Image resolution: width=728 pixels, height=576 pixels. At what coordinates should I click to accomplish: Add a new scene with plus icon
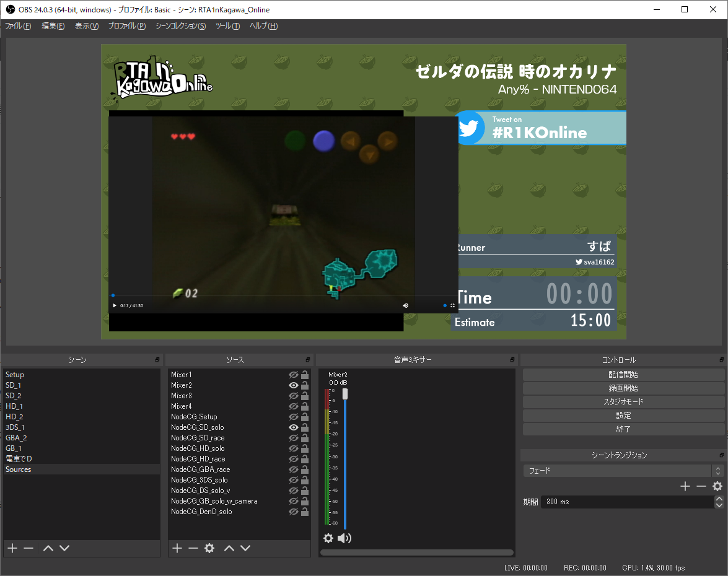[12, 548]
